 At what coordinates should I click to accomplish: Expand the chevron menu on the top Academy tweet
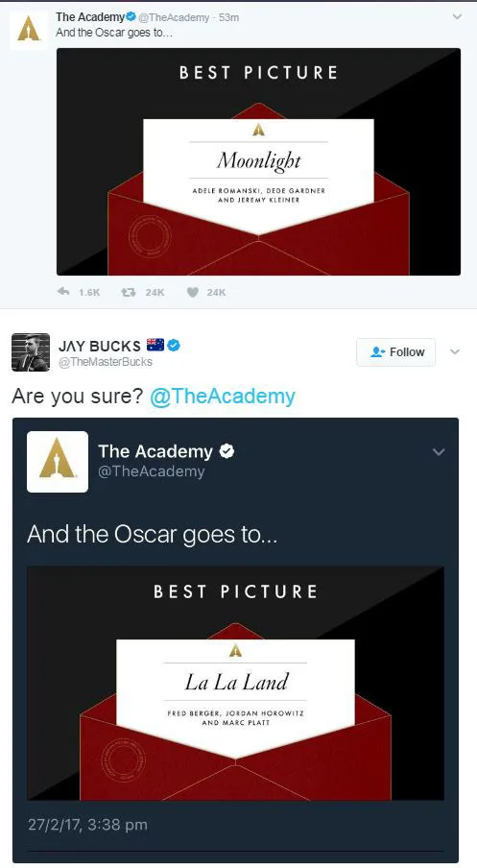click(457, 17)
